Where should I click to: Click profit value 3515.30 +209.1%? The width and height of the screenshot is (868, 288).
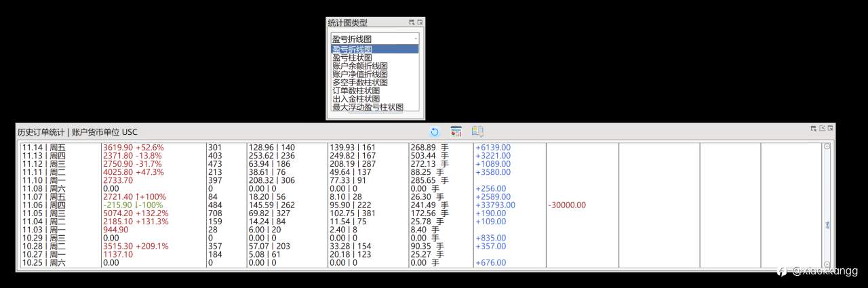[136, 246]
